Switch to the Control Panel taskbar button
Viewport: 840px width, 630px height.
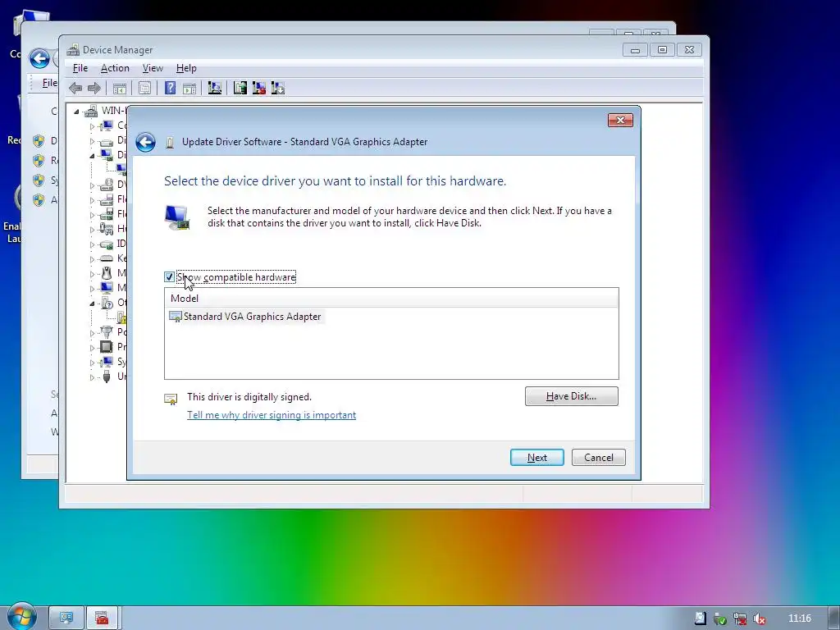[x=66, y=619]
